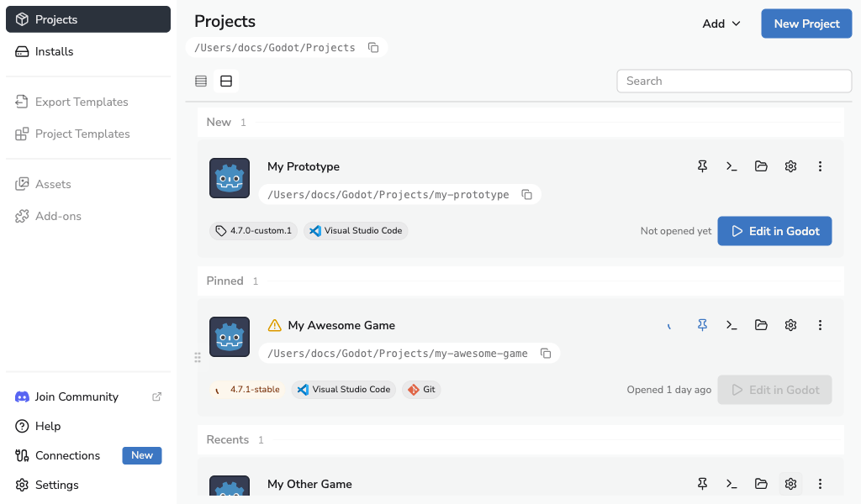The width and height of the screenshot is (861, 504).
Task: Open terminal for My Prototype
Action: [x=732, y=166]
